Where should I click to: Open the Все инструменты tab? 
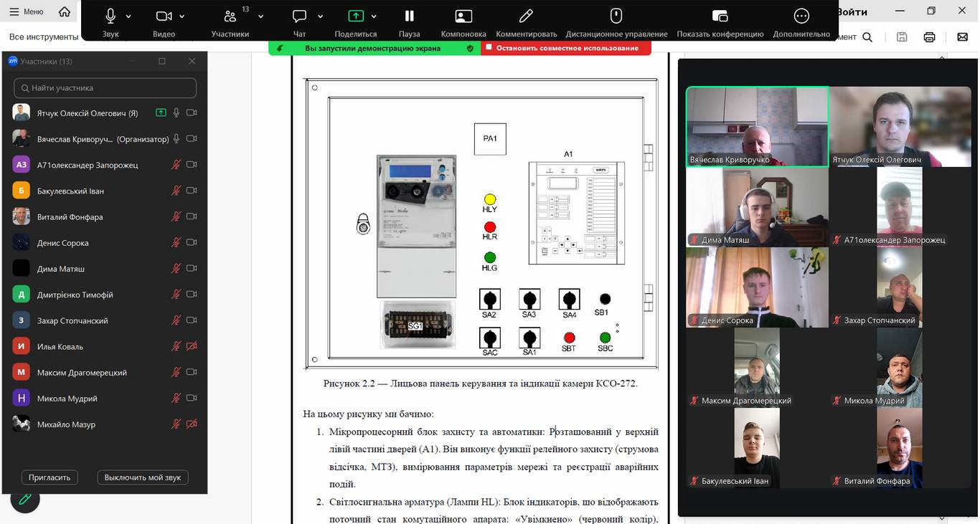point(43,37)
